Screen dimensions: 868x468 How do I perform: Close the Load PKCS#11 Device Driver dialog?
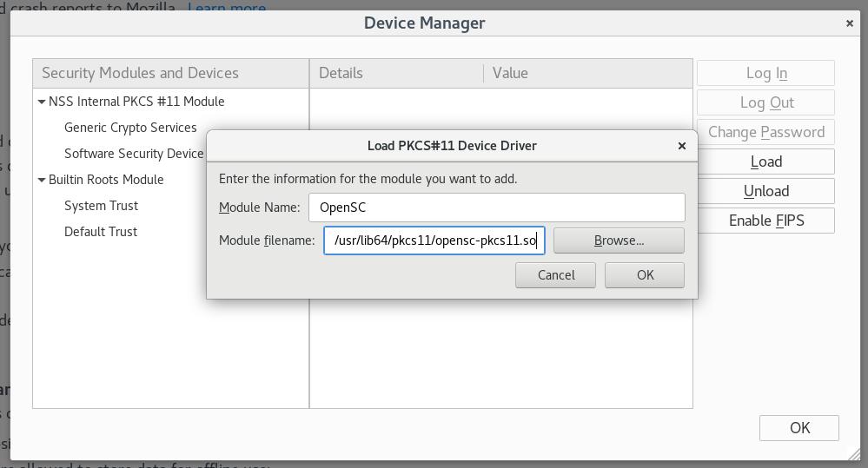point(682,146)
